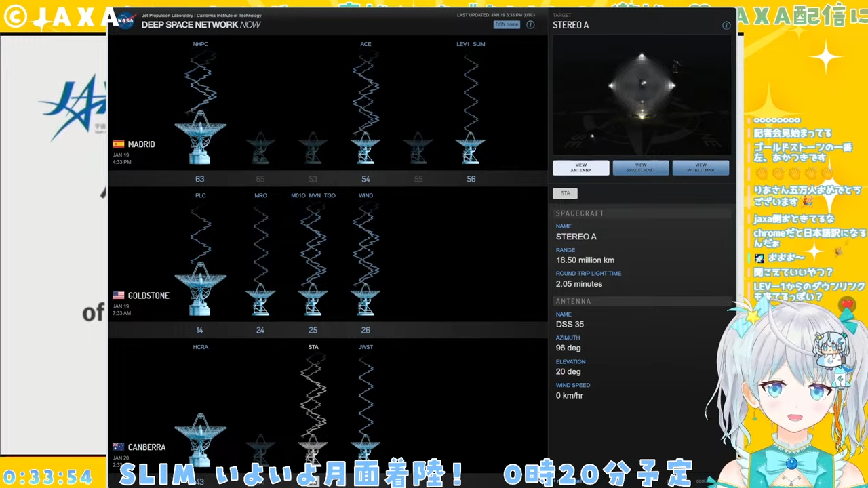Click the antenna name DSS 35

pos(570,325)
